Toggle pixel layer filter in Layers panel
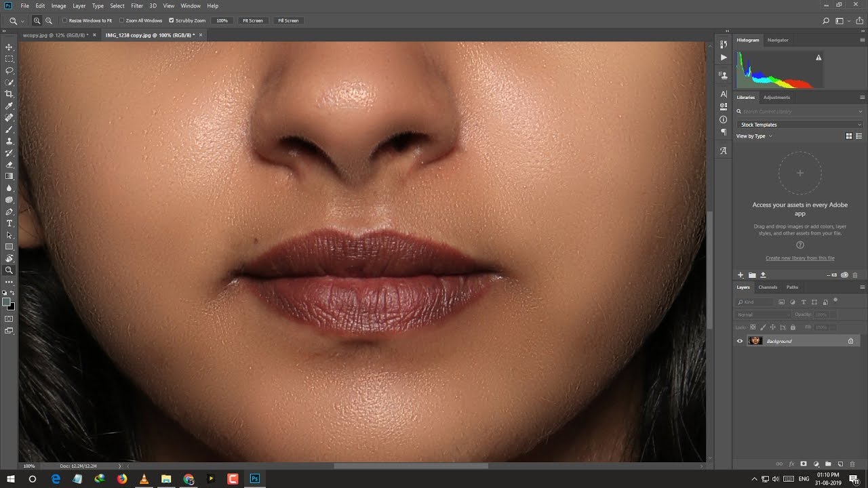This screenshot has width=868, height=488. (782, 302)
